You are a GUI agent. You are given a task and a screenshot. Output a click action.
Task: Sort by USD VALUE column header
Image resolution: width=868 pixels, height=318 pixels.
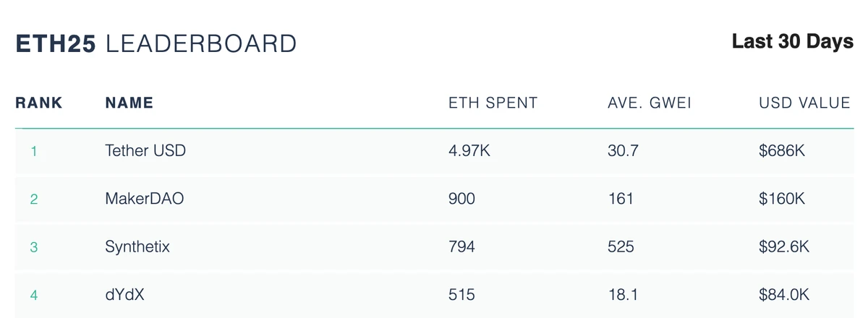click(x=804, y=103)
